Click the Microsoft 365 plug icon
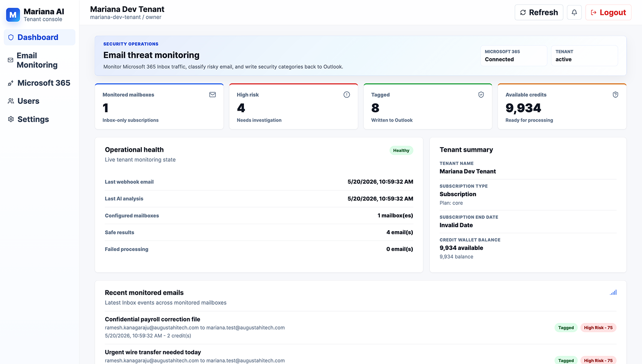The image size is (642, 364). 11,83
